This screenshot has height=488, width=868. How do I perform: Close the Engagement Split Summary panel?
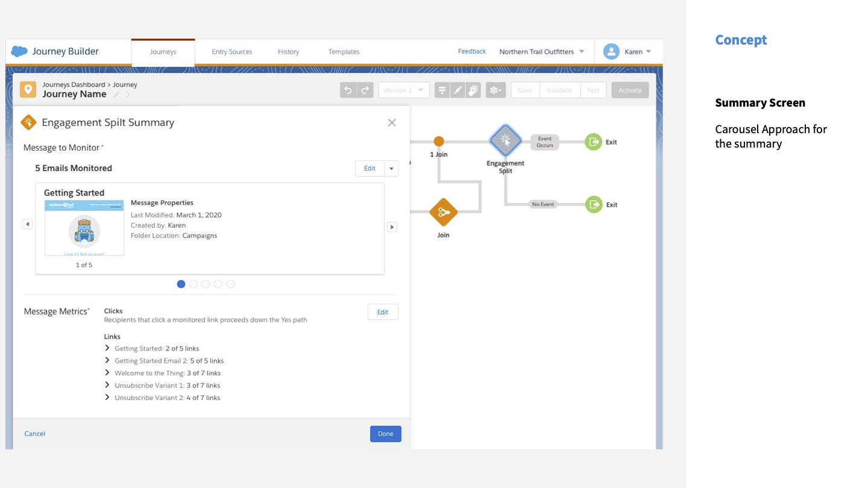point(392,123)
